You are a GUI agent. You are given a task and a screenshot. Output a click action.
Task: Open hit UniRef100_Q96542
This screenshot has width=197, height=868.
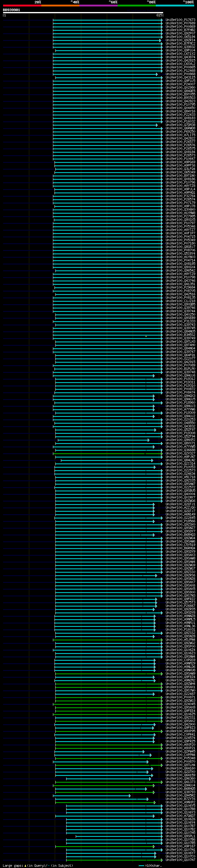[x=180, y=271]
